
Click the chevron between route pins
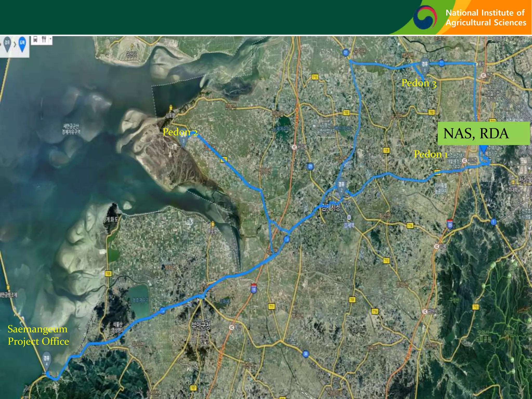click(15, 44)
